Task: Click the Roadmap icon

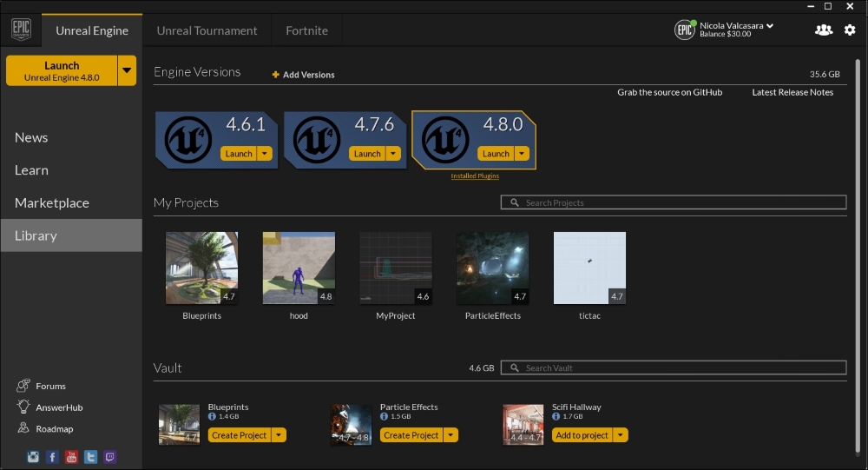Action: (23, 428)
